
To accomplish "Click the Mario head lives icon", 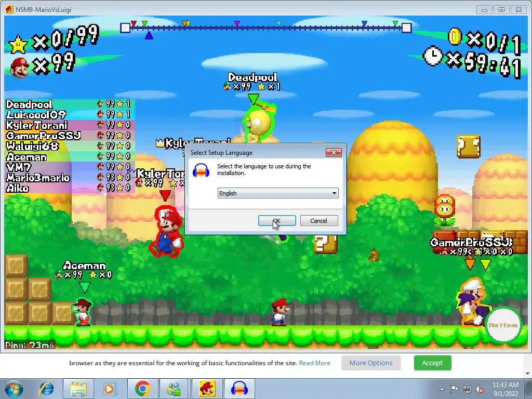I will (x=19, y=67).
